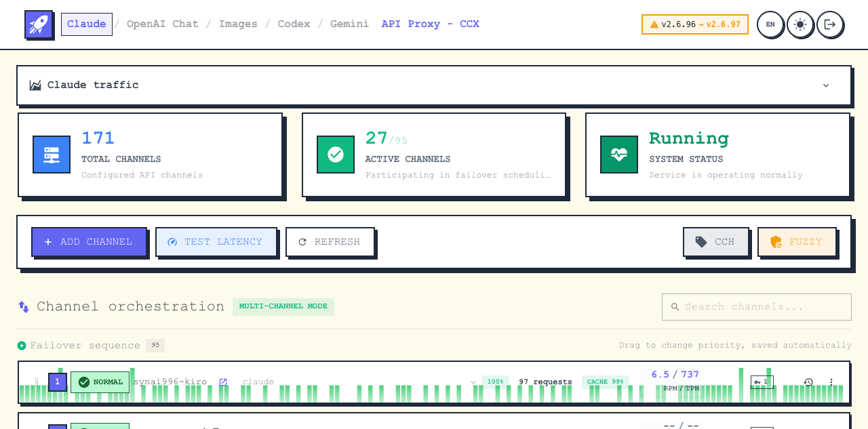This screenshot has height=429, width=868.
Task: Open the OpenAI Chat tab
Action: [163, 24]
